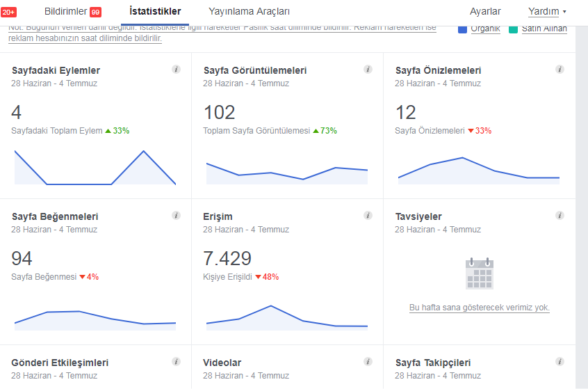The height and width of the screenshot is (389, 588).
Task: Click the red 4% decrease indicator
Action: (89, 277)
